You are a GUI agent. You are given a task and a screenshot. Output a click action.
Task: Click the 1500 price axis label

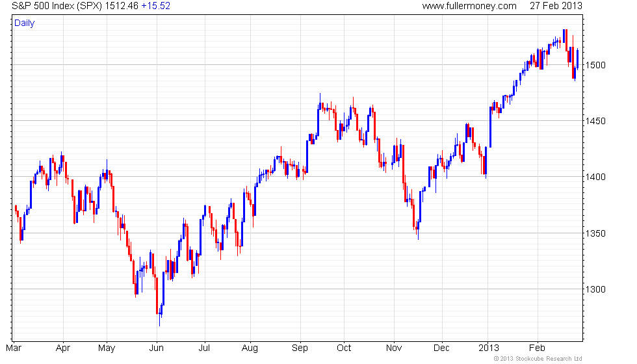[595, 65]
